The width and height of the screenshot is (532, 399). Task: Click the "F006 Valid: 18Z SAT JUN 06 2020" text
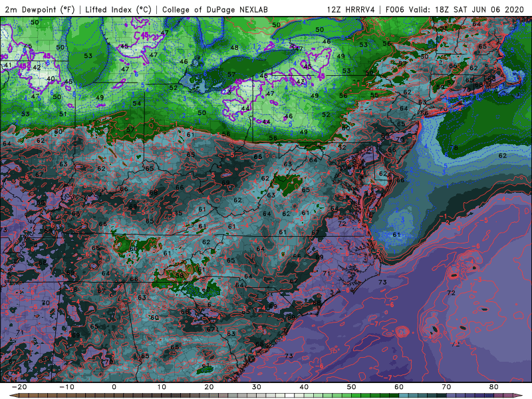coord(455,9)
